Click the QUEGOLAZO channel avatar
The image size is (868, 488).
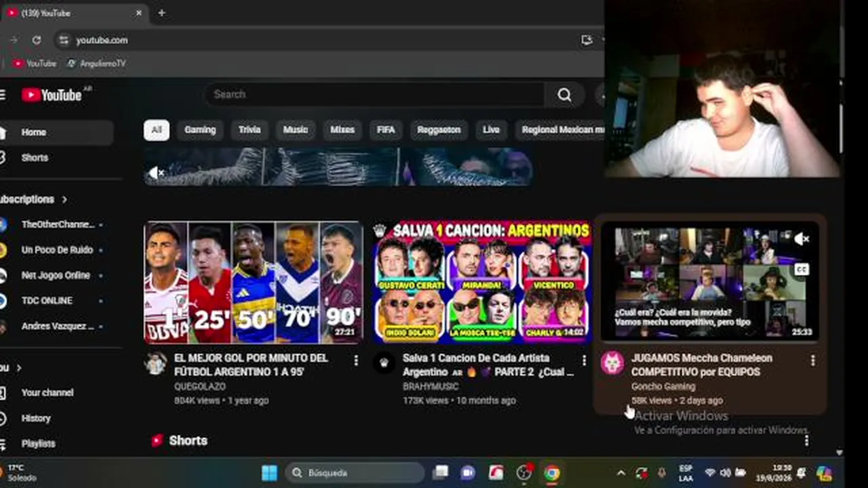point(155,363)
